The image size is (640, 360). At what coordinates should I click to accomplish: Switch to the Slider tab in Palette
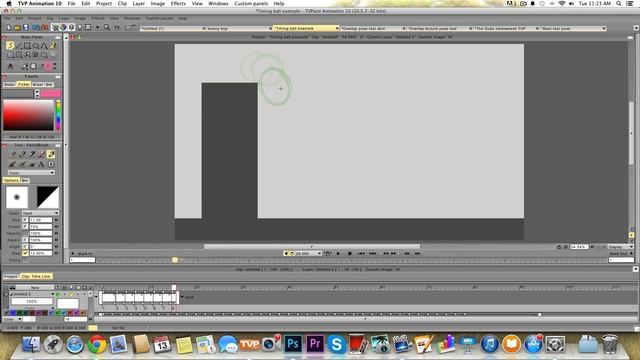(9, 84)
